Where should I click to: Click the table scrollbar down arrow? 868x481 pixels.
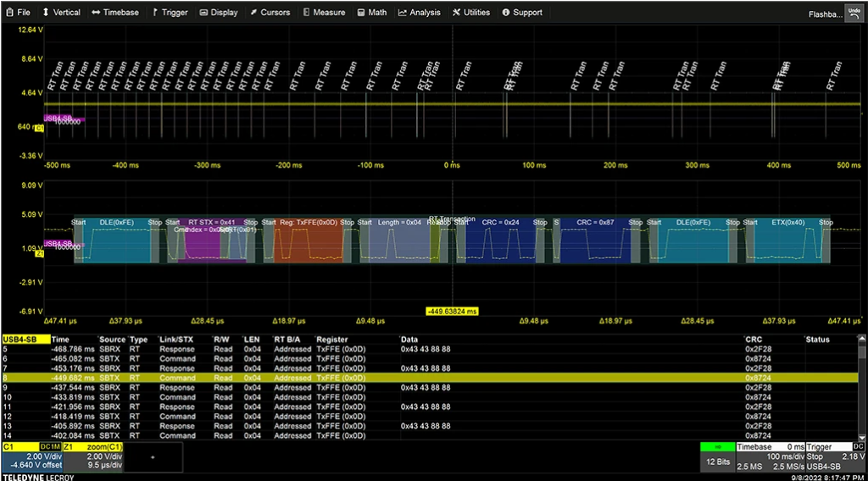point(862,437)
